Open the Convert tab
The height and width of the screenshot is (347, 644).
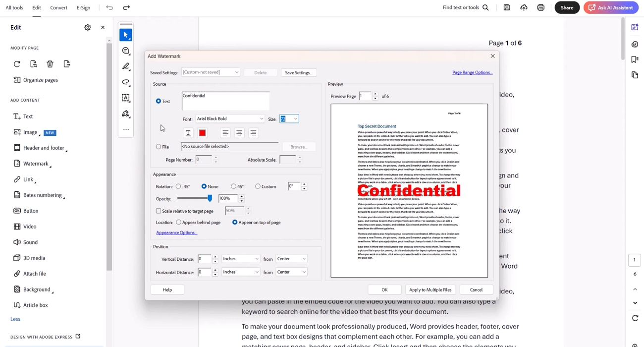pos(59,7)
